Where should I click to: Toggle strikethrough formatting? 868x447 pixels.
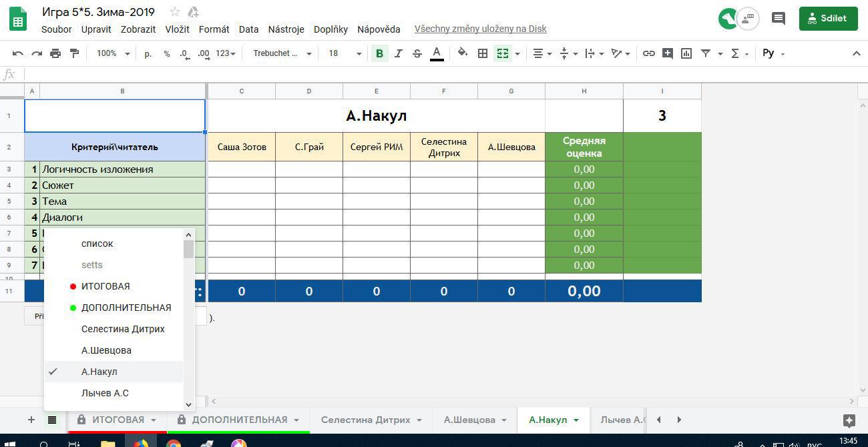[x=417, y=53]
